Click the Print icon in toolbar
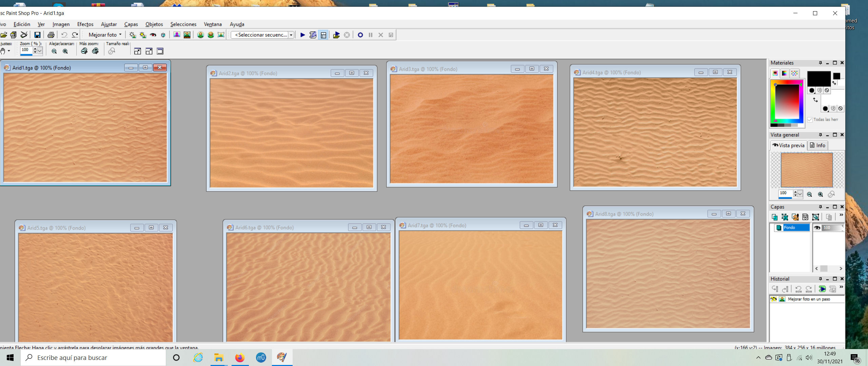The width and height of the screenshot is (868, 366). pyautogui.click(x=51, y=35)
